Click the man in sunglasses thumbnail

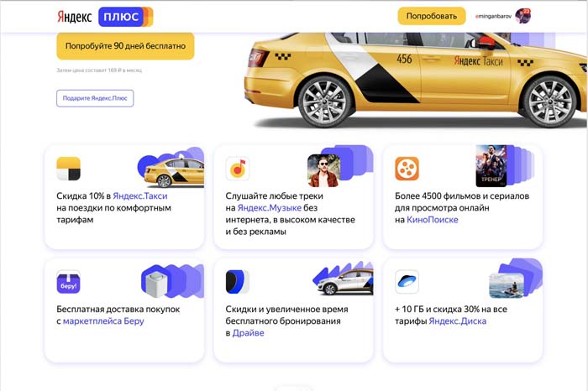click(x=323, y=170)
